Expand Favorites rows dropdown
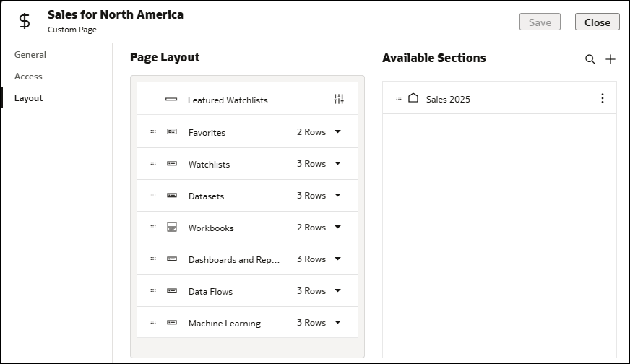 tap(337, 132)
